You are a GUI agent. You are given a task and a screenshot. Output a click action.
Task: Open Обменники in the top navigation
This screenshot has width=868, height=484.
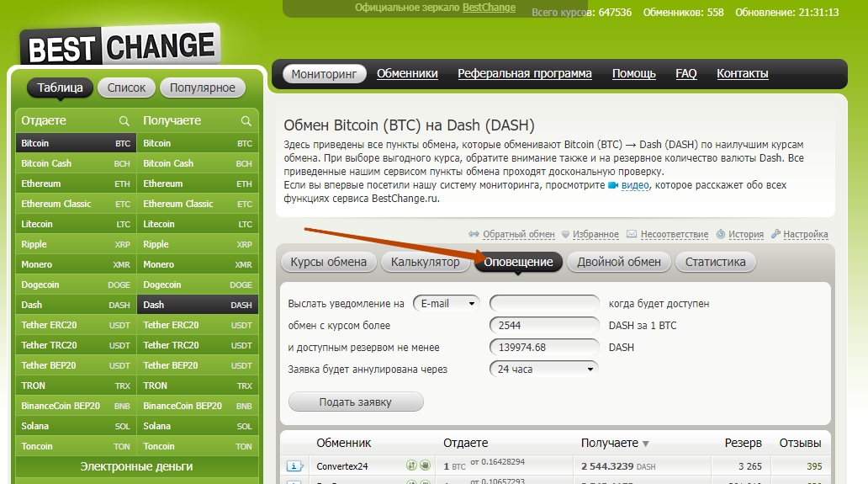tap(407, 74)
